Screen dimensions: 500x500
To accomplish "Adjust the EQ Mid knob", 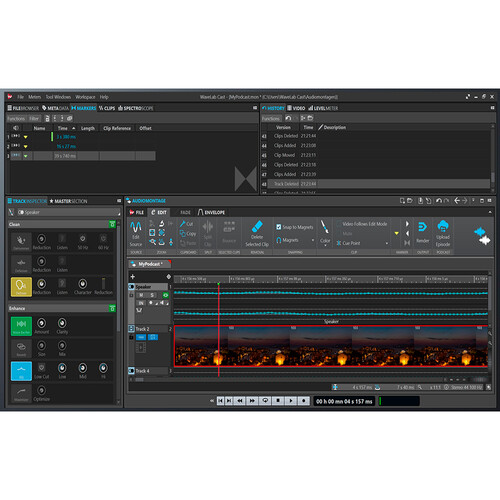I will click(83, 368).
